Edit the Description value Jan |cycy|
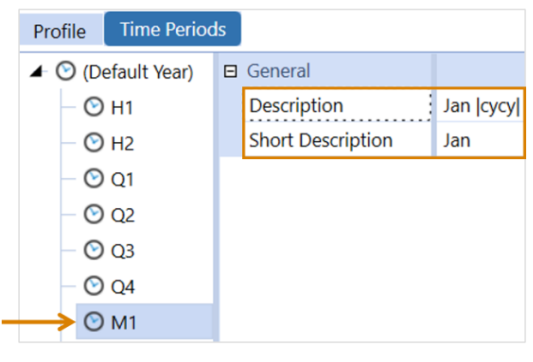The image size is (533, 362). click(480, 106)
